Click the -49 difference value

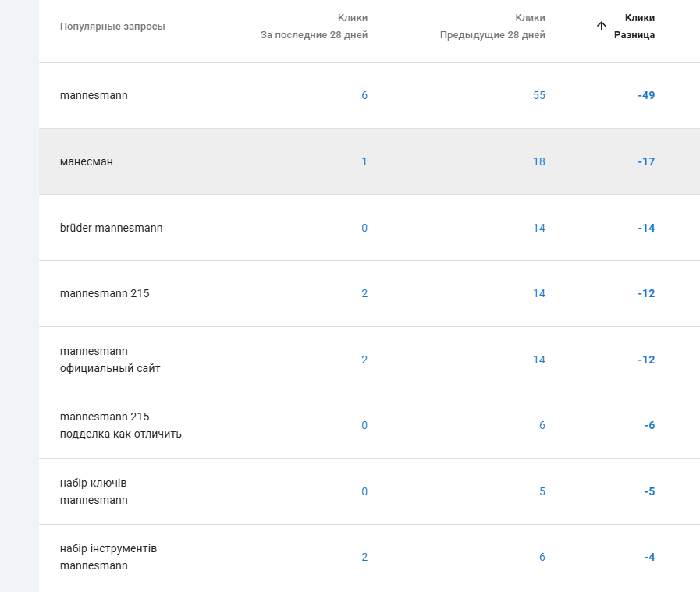pos(645,95)
